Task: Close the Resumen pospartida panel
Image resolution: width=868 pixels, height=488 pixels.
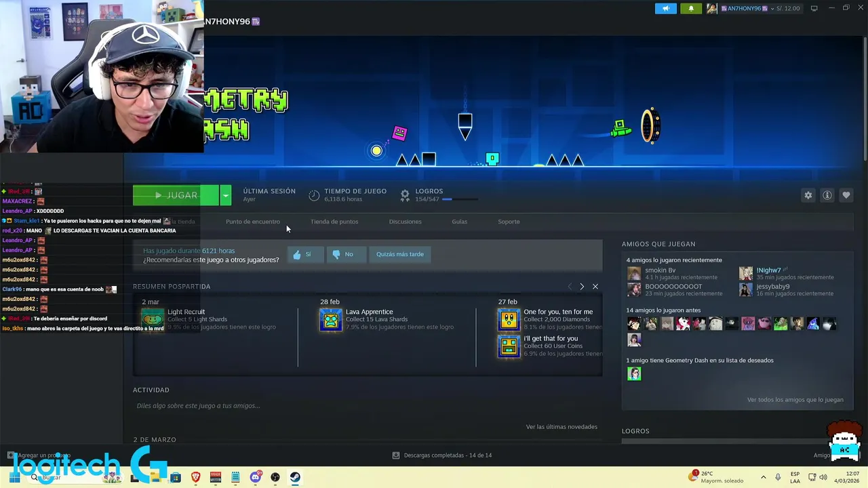Action: 595,287
